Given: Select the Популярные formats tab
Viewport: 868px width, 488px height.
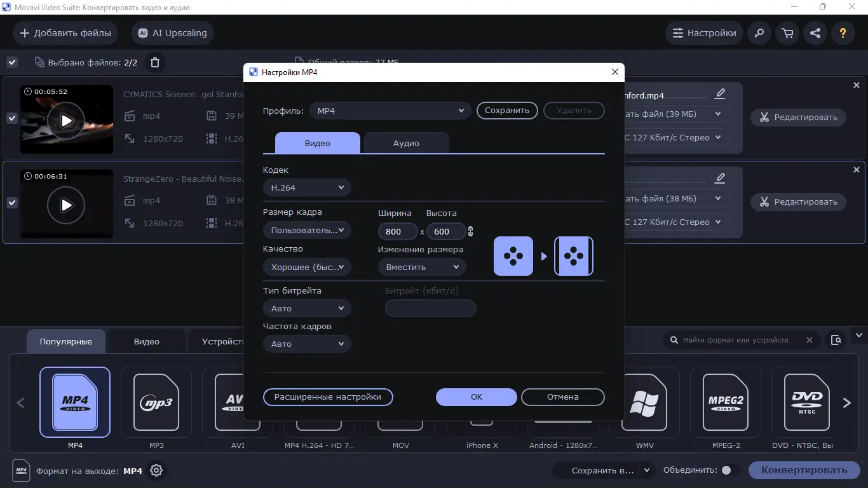Looking at the screenshot, I should [66, 341].
